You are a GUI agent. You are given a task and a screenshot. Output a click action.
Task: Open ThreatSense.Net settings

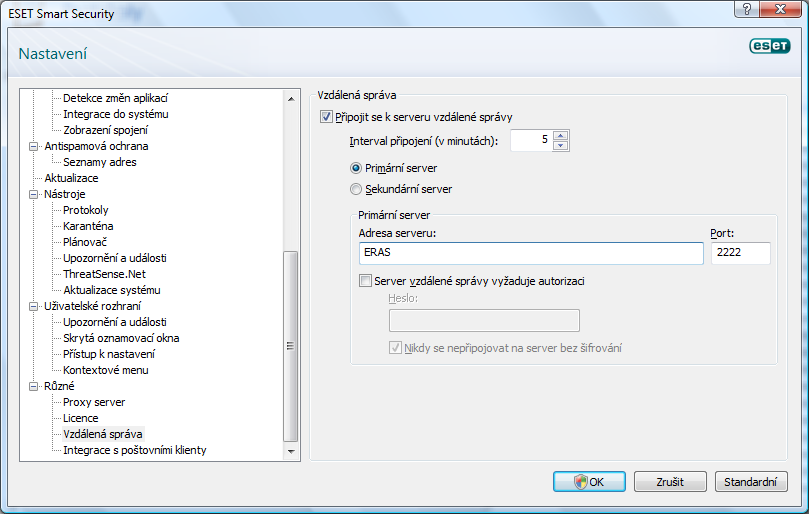(x=104, y=274)
